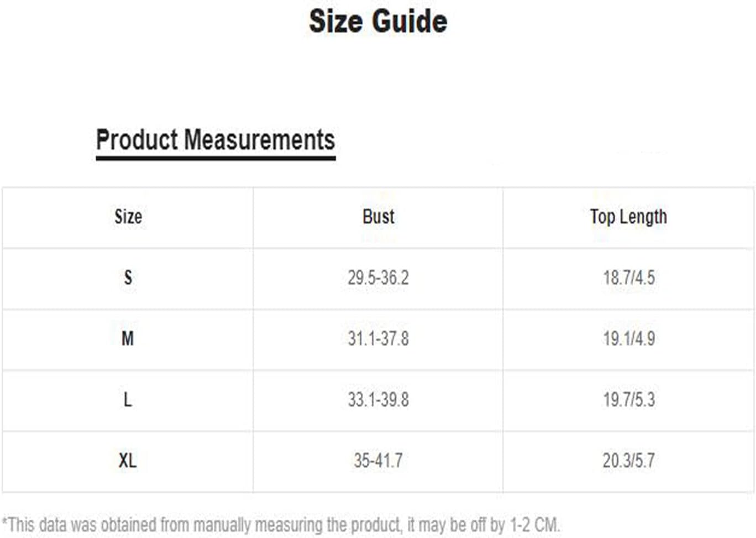Select the S size row label

coord(128,277)
